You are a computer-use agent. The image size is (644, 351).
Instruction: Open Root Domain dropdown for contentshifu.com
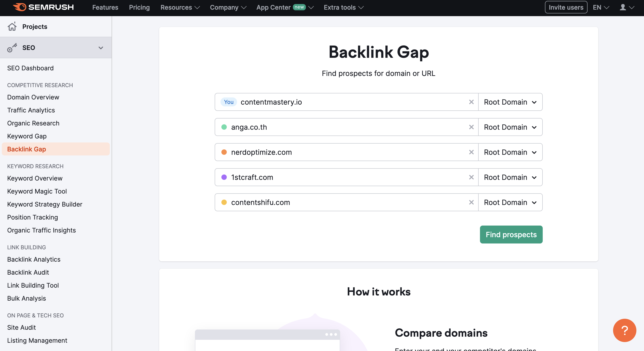[x=510, y=202]
